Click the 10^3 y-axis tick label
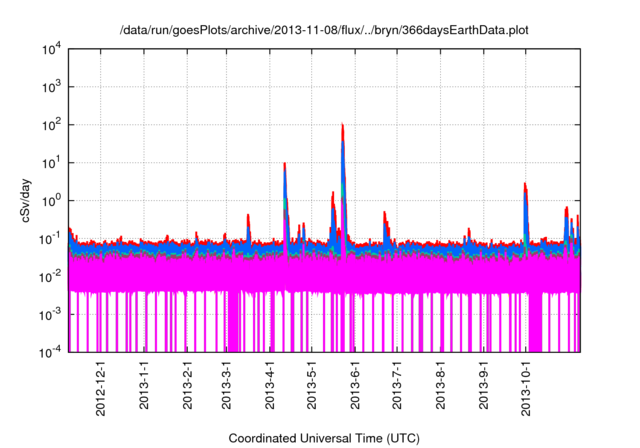 (52, 86)
